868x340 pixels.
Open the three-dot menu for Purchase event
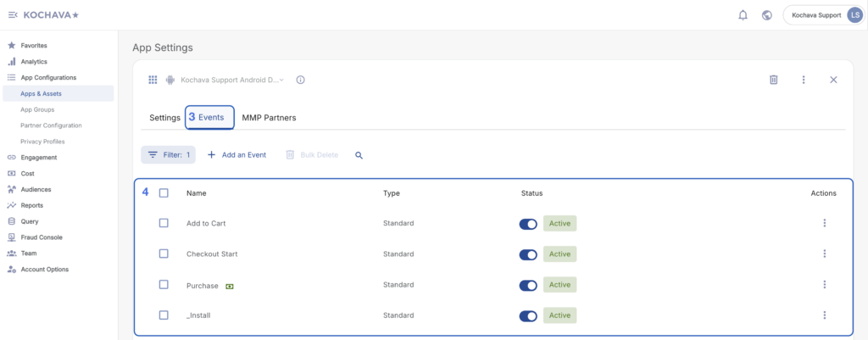(x=824, y=285)
